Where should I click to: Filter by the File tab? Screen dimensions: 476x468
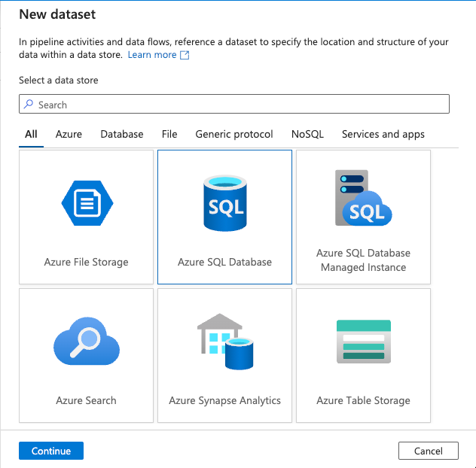pos(169,134)
